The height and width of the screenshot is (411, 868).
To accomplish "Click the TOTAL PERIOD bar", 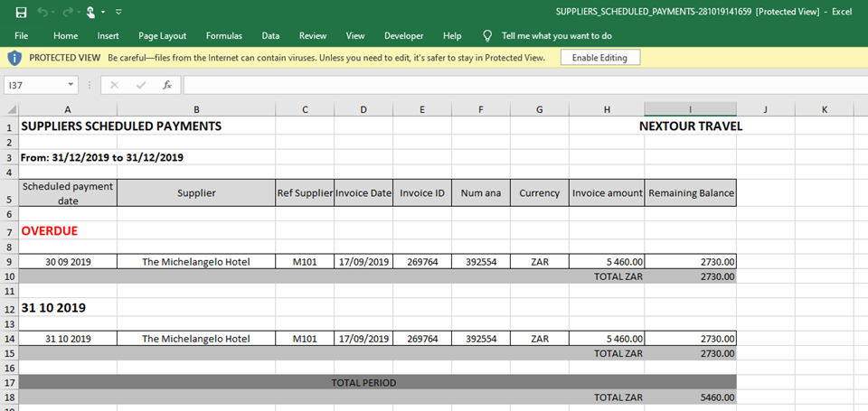I will (378, 382).
